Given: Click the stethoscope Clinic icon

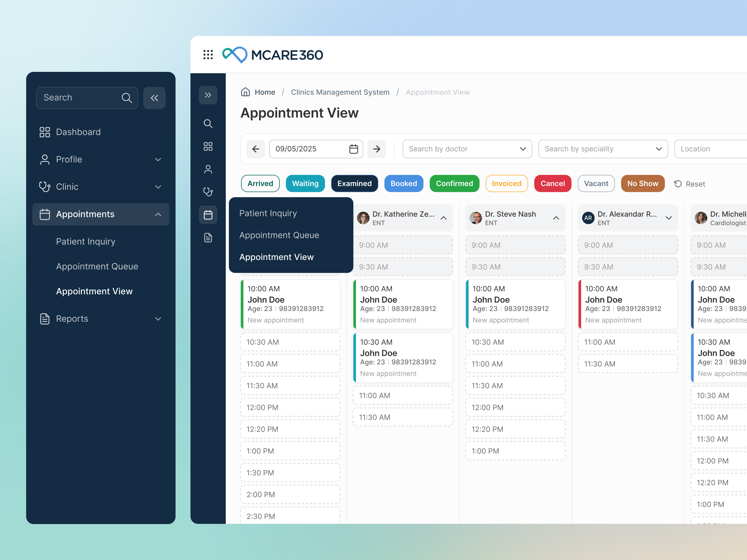Looking at the screenshot, I should click(208, 191).
